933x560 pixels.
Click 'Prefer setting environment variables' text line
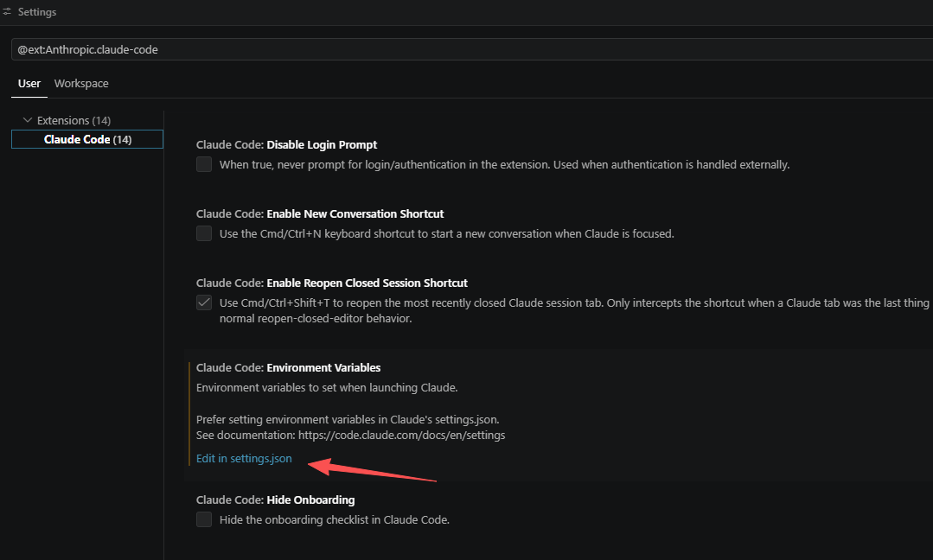click(x=348, y=420)
